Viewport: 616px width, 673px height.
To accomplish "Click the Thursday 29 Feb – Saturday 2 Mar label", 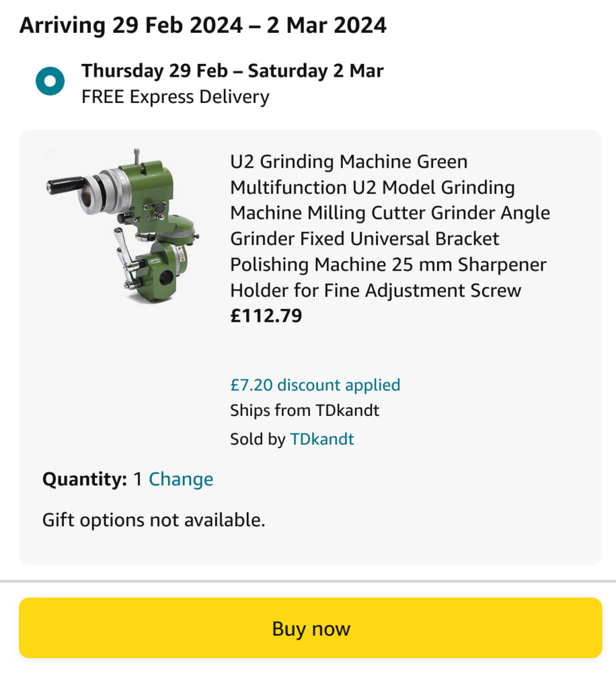I will [x=232, y=71].
